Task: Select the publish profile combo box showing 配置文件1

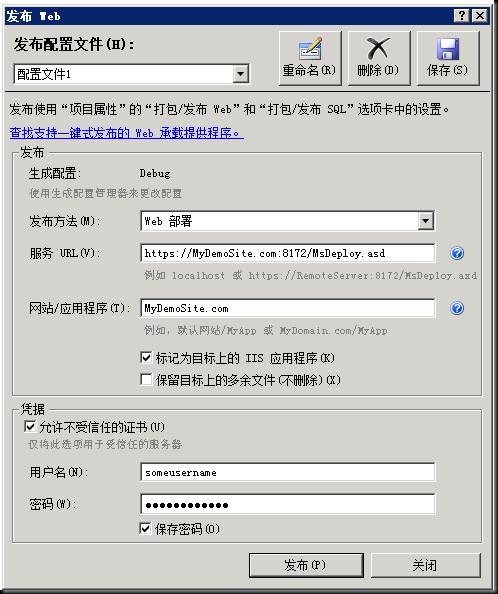Action: [x=131, y=73]
